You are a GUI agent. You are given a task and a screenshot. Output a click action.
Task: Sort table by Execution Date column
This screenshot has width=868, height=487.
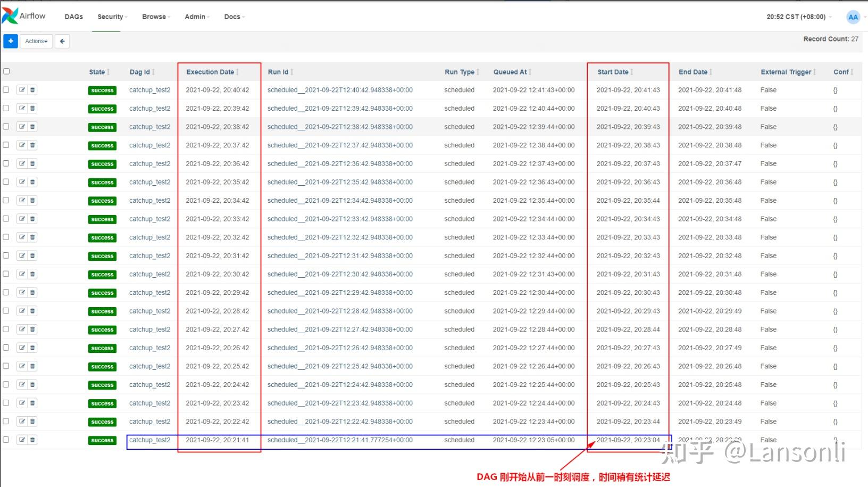click(212, 72)
